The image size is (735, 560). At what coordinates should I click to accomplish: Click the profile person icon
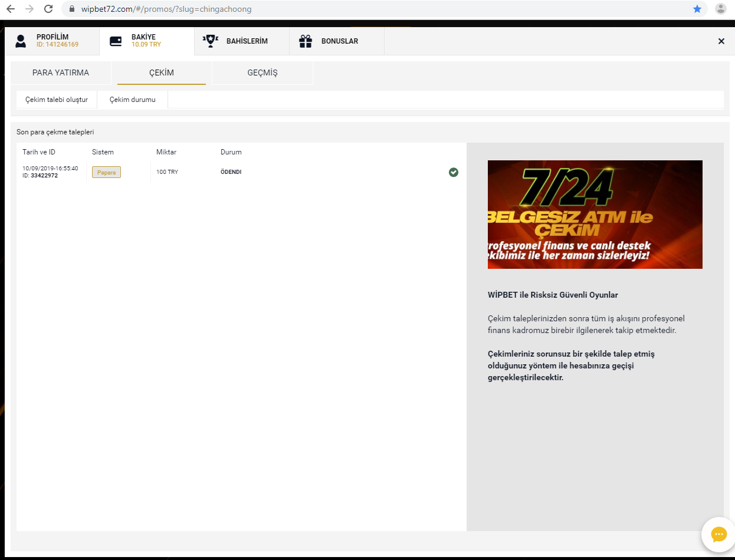click(x=21, y=41)
